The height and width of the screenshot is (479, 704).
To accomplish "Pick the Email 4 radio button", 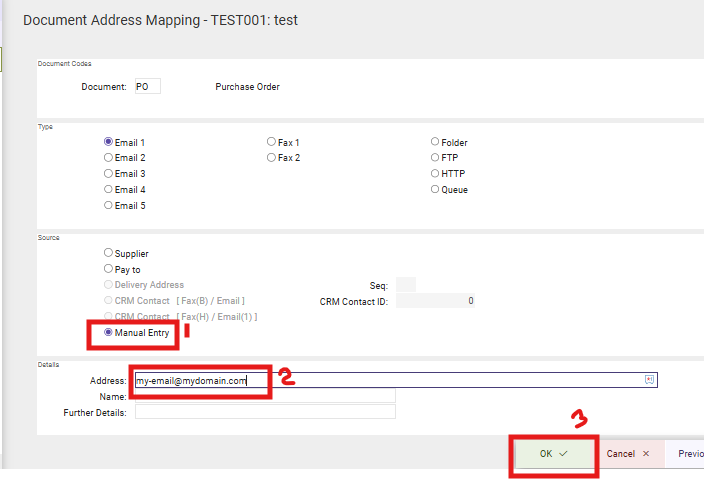I will [x=109, y=189].
